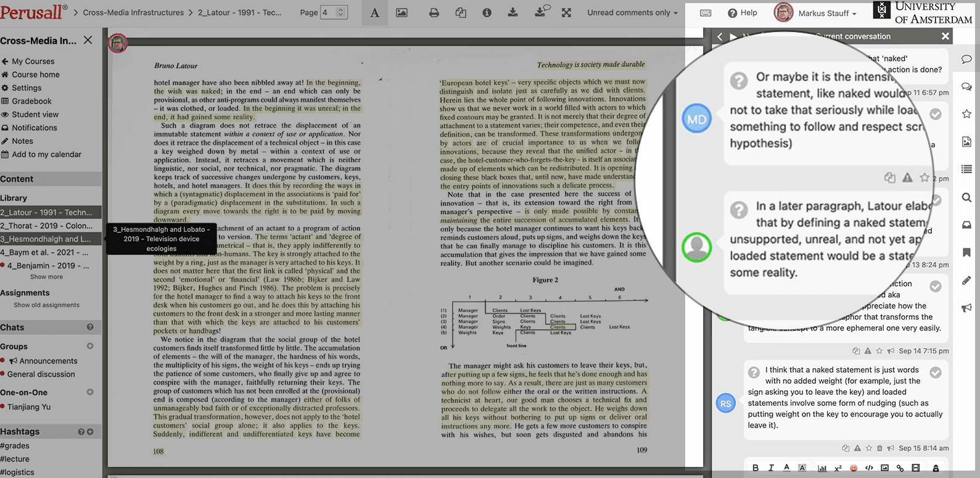This screenshot has height=478, width=980.
Task: Click the print document icon
Action: click(x=434, y=12)
